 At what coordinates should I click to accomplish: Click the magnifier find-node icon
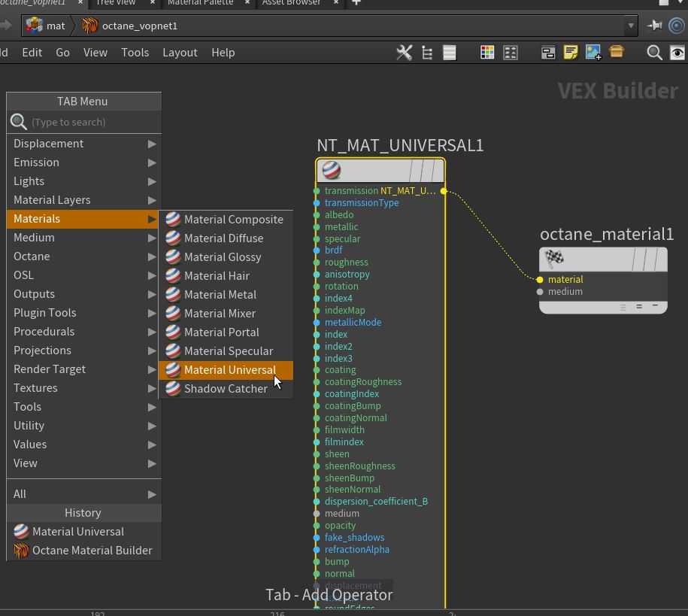coord(654,53)
